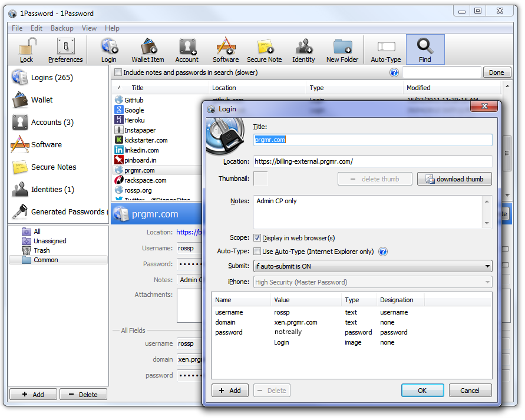The image size is (525, 420).
Task: Confirm the Login dialog with OK
Action: click(422, 390)
